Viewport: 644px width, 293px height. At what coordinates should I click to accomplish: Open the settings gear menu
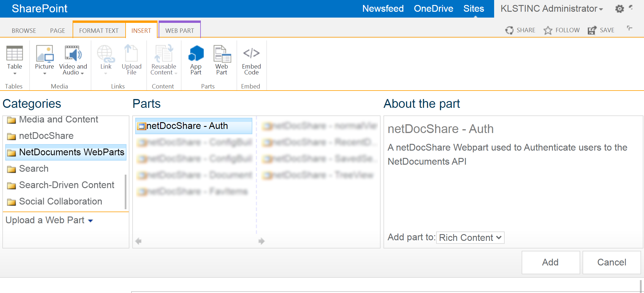coord(619,9)
